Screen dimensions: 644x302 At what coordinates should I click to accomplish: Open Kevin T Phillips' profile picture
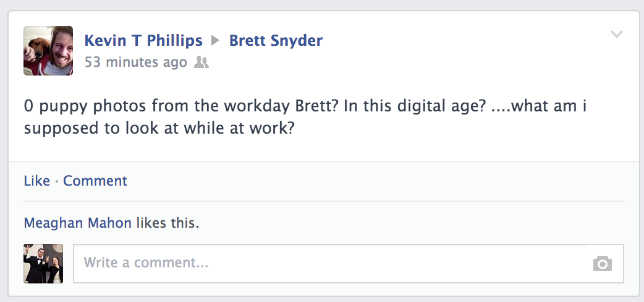(x=48, y=51)
